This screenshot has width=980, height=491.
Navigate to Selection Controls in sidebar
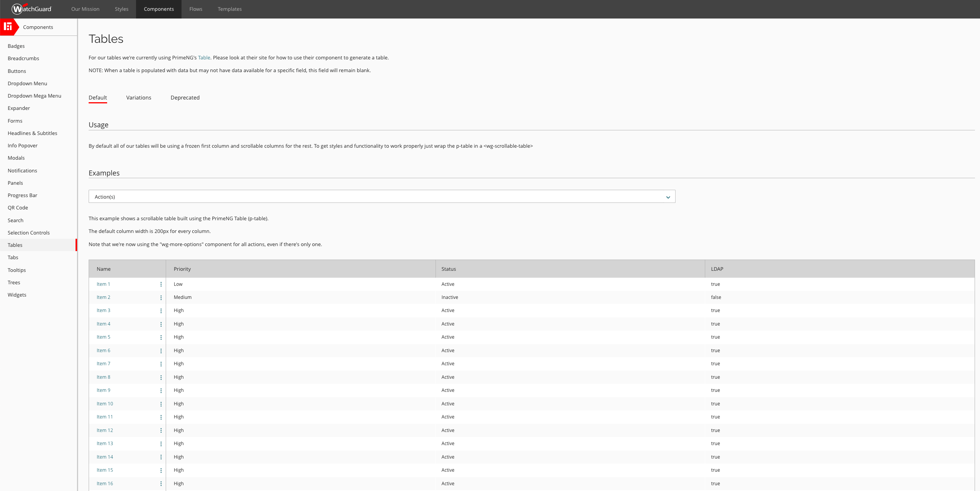(x=29, y=233)
